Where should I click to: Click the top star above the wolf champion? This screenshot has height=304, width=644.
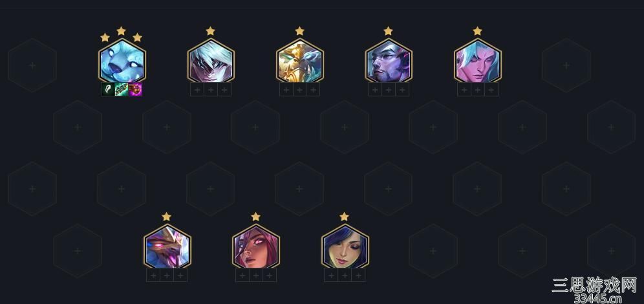tap(121, 31)
